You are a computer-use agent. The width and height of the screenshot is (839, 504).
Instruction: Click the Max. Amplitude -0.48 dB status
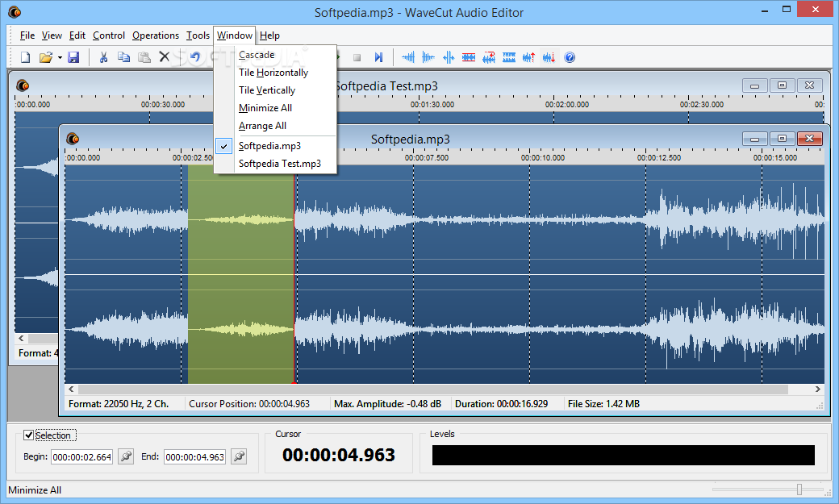(387, 404)
